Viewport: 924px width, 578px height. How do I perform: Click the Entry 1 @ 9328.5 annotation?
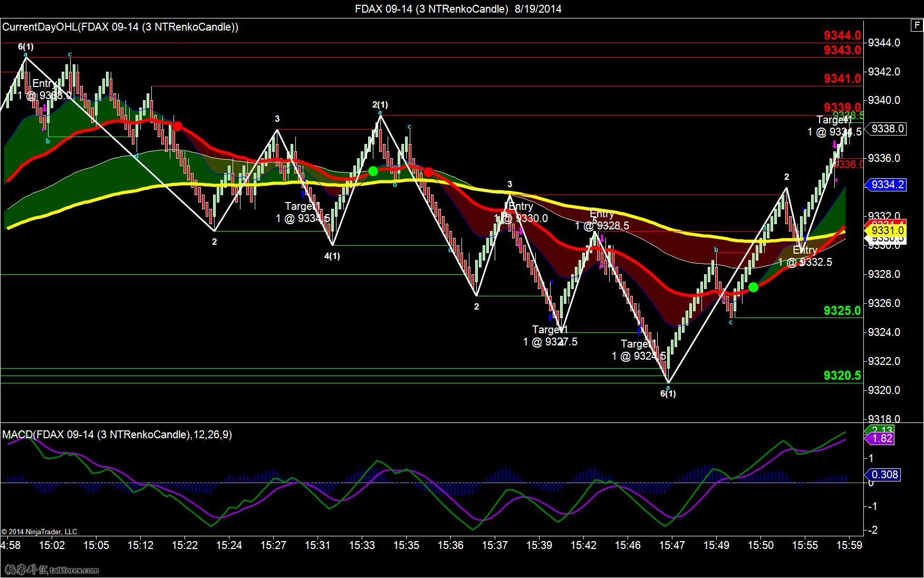(602, 220)
